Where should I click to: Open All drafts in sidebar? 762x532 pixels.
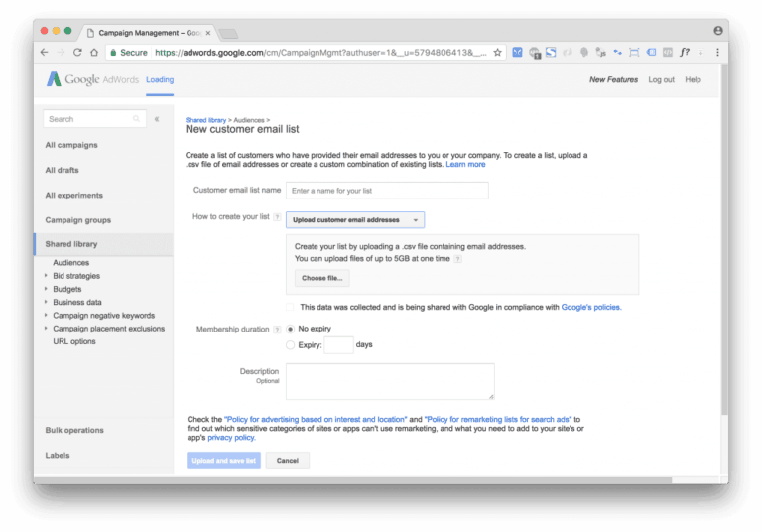(62, 170)
